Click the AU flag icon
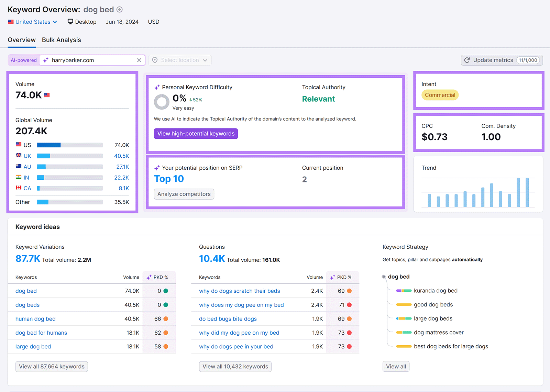The height and width of the screenshot is (392, 550). click(x=19, y=166)
